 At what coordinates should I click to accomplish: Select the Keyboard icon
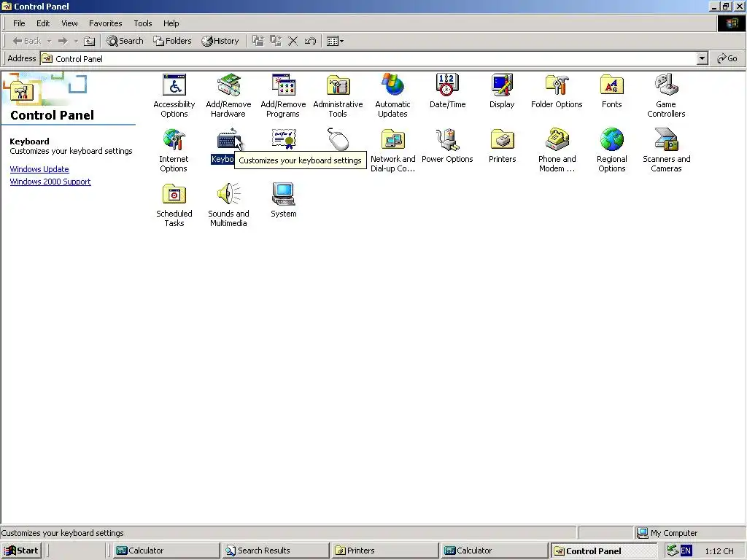click(228, 140)
